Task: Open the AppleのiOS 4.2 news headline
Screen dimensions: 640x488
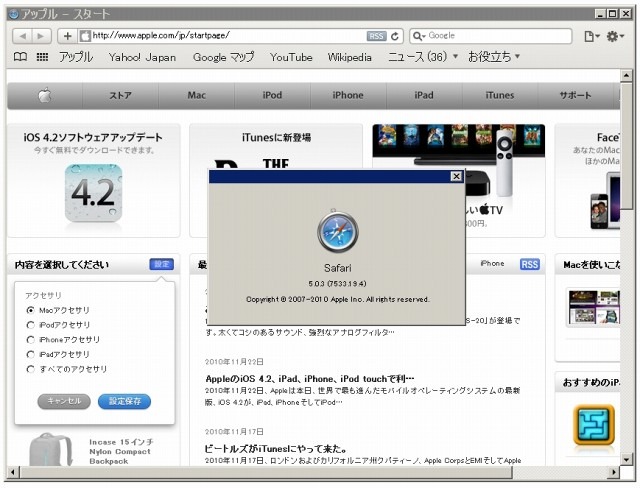Action: coord(309,379)
